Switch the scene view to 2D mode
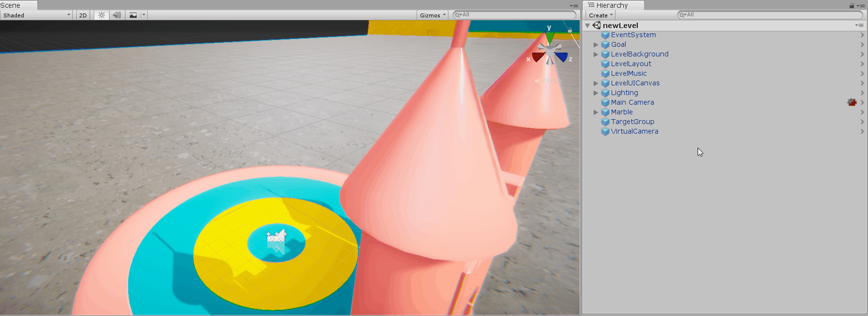This screenshot has height=316, width=868. [x=83, y=15]
